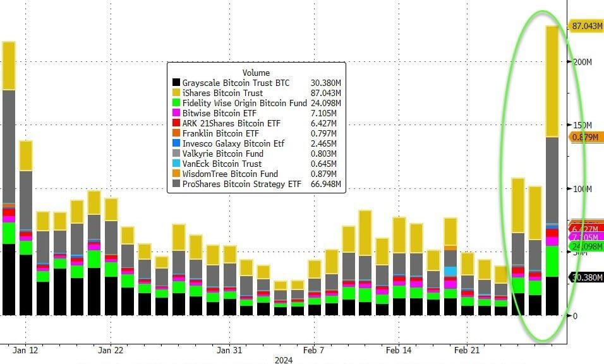Select the 'WisdomTree Bitcoin Fund' legend label
Viewport: 604px width, 364px height.
230,174
